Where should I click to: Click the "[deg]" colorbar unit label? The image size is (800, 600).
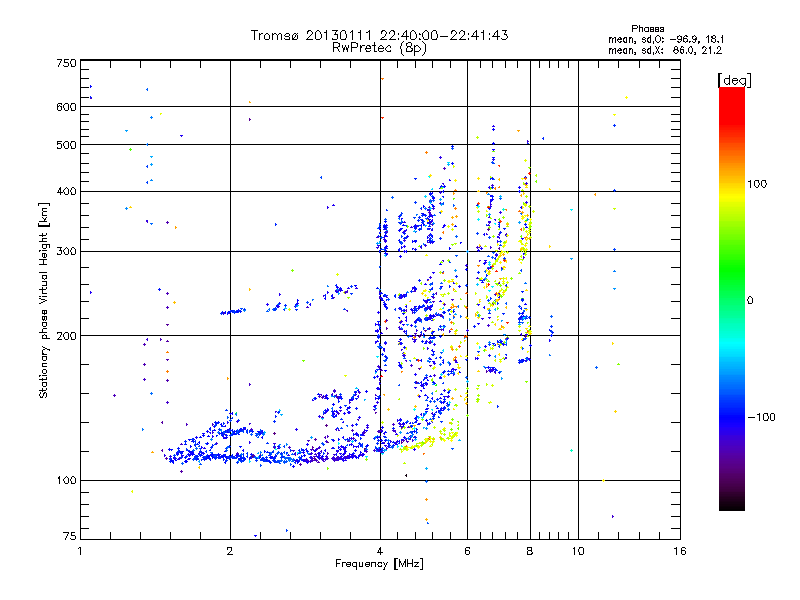click(735, 80)
